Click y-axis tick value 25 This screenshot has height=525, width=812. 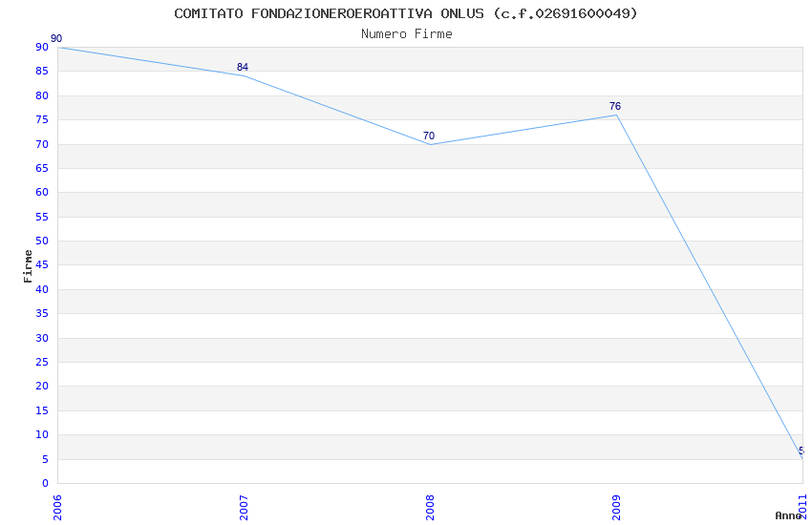(42, 362)
